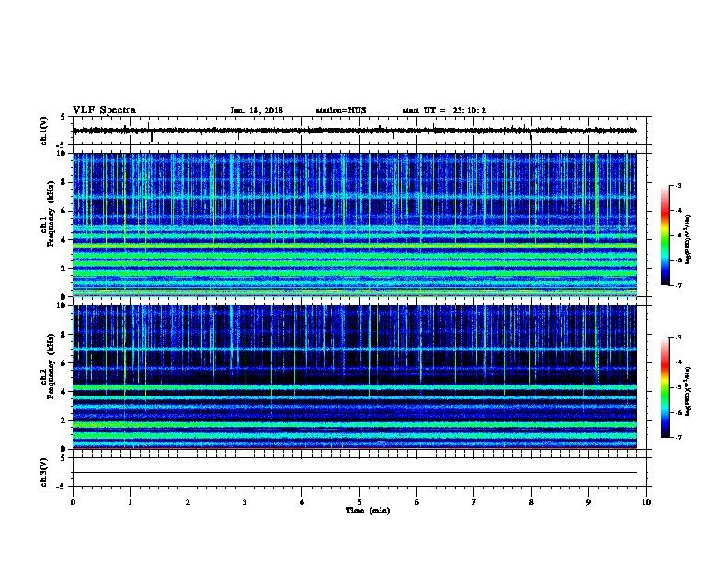728x563 pixels.
Task: Click the ch.2 spectrogram plot area
Action: (355, 377)
